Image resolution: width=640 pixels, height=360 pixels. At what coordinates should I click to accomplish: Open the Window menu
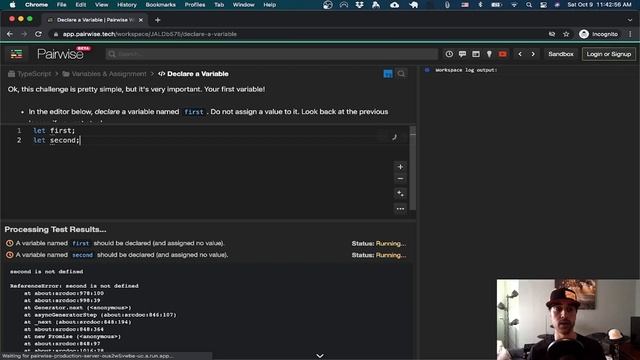244,4
